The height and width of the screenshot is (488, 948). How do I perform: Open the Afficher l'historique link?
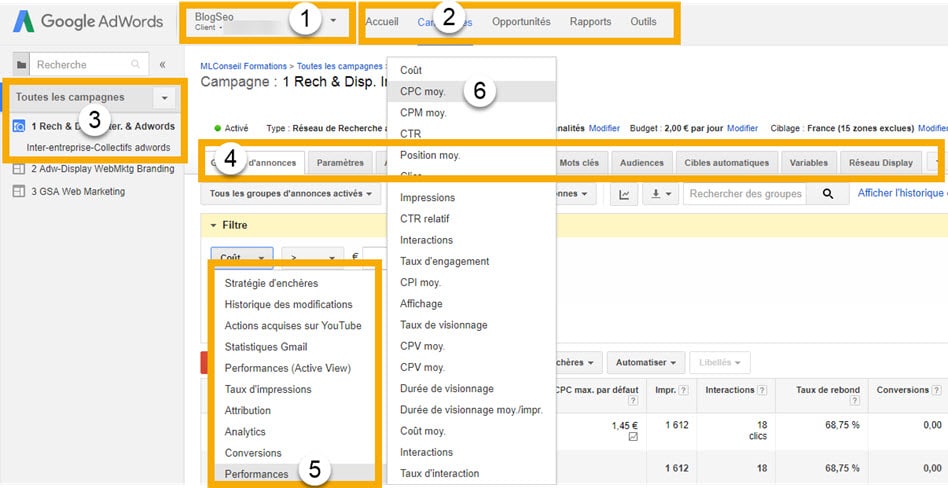[x=902, y=194]
